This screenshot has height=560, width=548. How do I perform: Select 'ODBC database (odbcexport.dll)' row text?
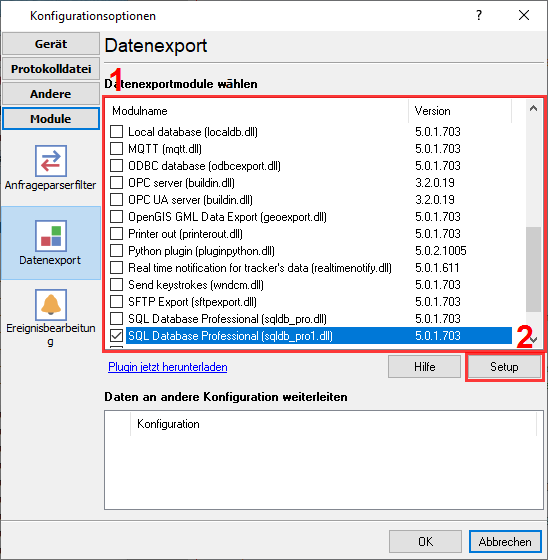click(204, 166)
